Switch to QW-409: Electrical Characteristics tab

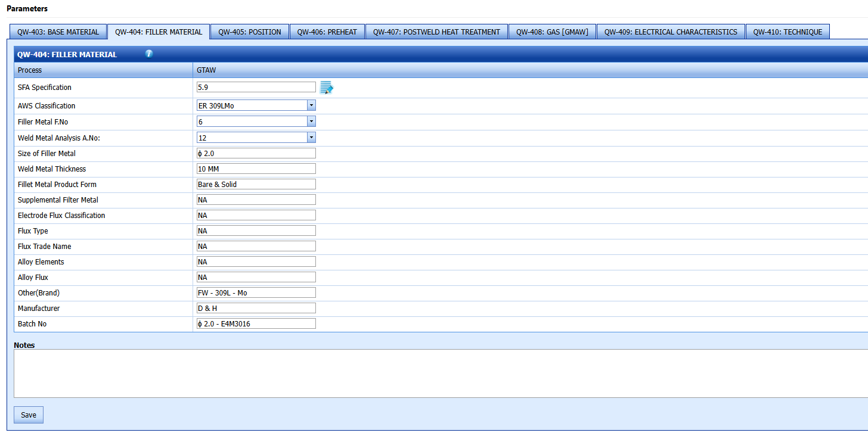[x=671, y=32]
